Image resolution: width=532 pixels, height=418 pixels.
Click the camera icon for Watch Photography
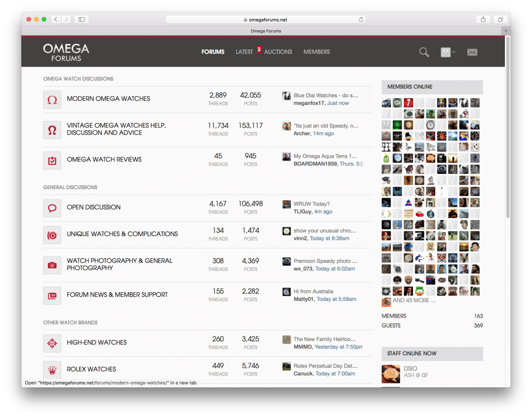pos(52,266)
